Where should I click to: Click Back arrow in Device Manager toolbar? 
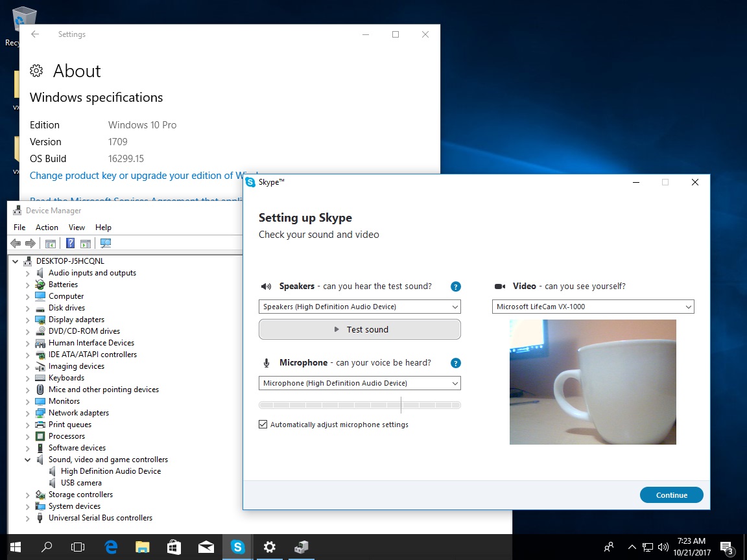[x=16, y=243]
